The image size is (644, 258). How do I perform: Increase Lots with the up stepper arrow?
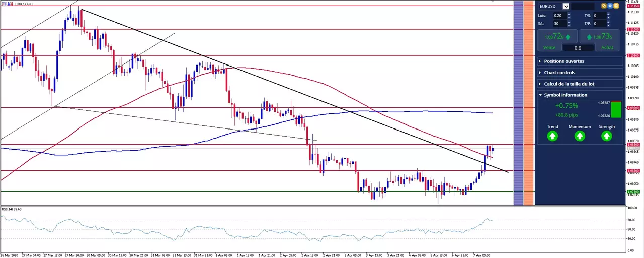tap(569, 14)
